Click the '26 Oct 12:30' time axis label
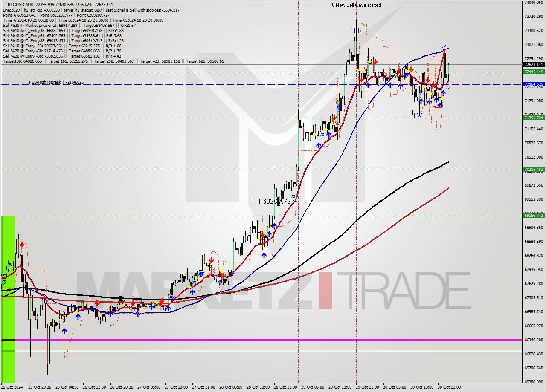The width and height of the screenshot is (546, 392). point(94,387)
